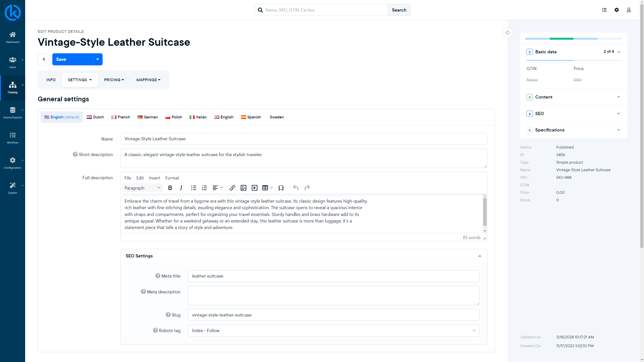The height and width of the screenshot is (362, 644).
Task: Open the Catalog section in sidebar
Action: [13, 88]
